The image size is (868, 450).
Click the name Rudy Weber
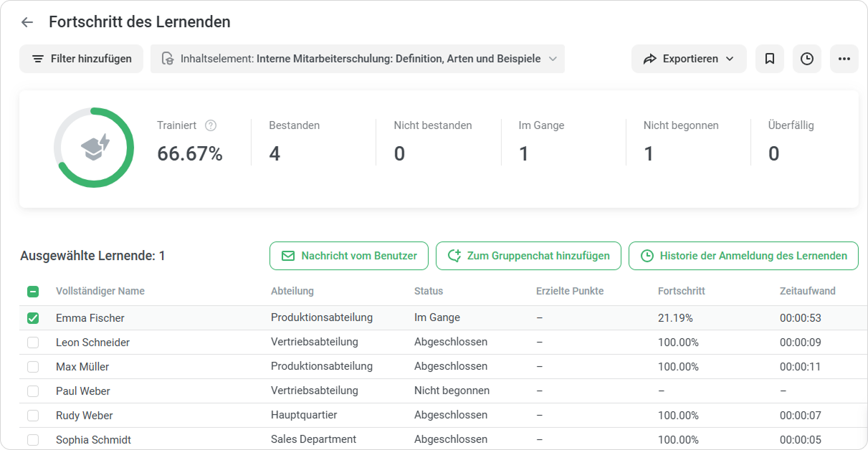85,416
